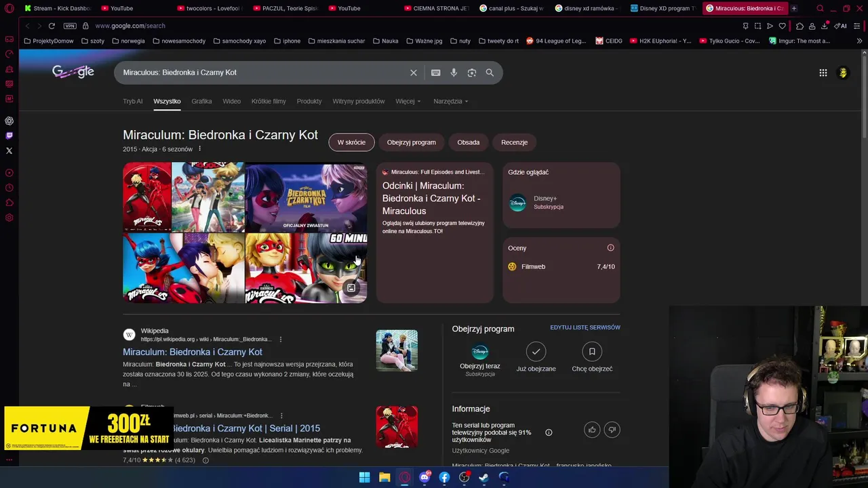Mark show as 'Już obejrzane'
The image size is (868, 488).
536,357
